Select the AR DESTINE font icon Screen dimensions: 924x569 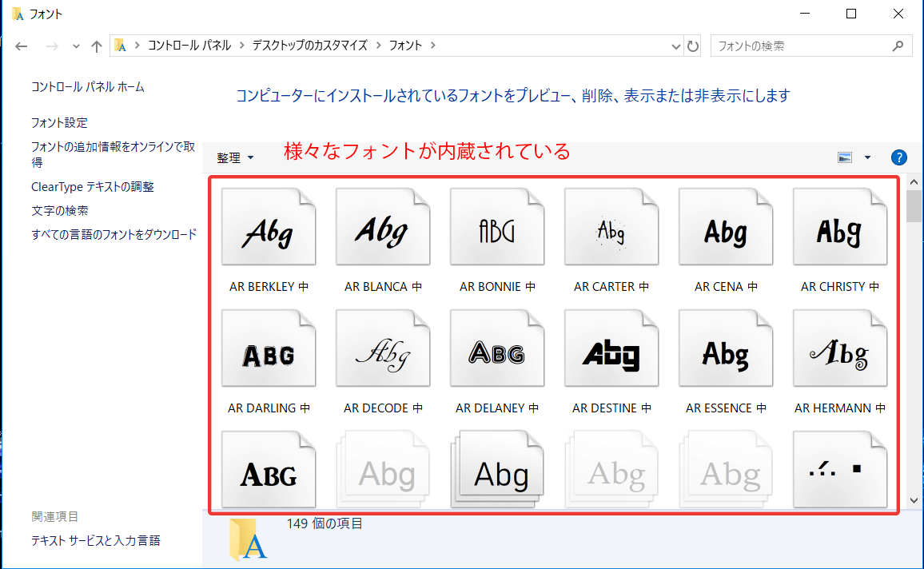pos(611,352)
